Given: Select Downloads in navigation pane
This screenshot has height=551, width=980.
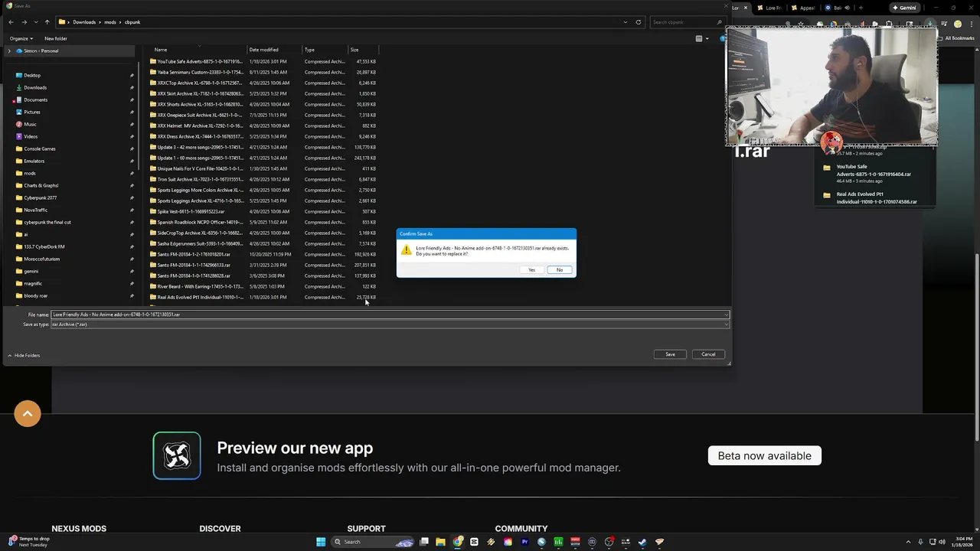Looking at the screenshot, I should click(x=35, y=87).
